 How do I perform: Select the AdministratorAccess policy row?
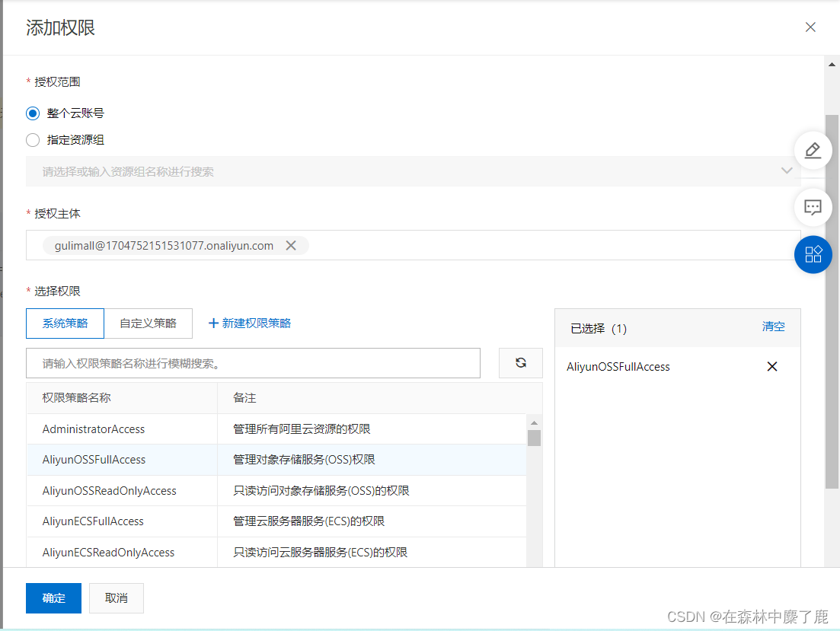pyautogui.click(x=276, y=429)
